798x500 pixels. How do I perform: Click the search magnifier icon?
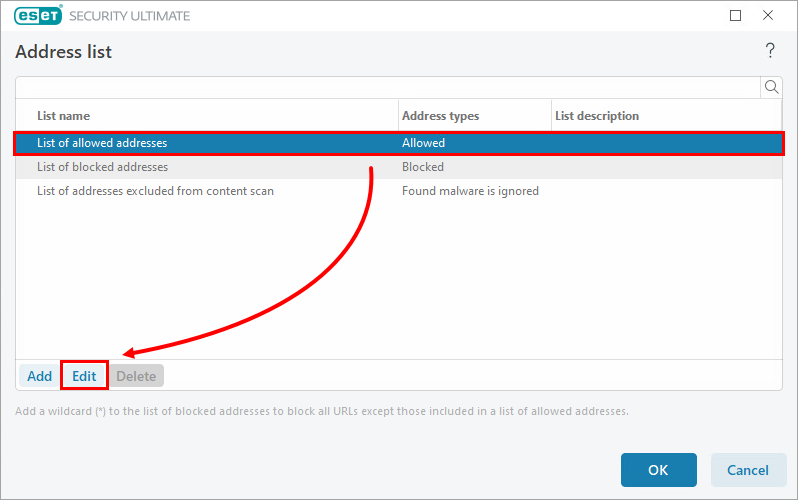click(771, 87)
